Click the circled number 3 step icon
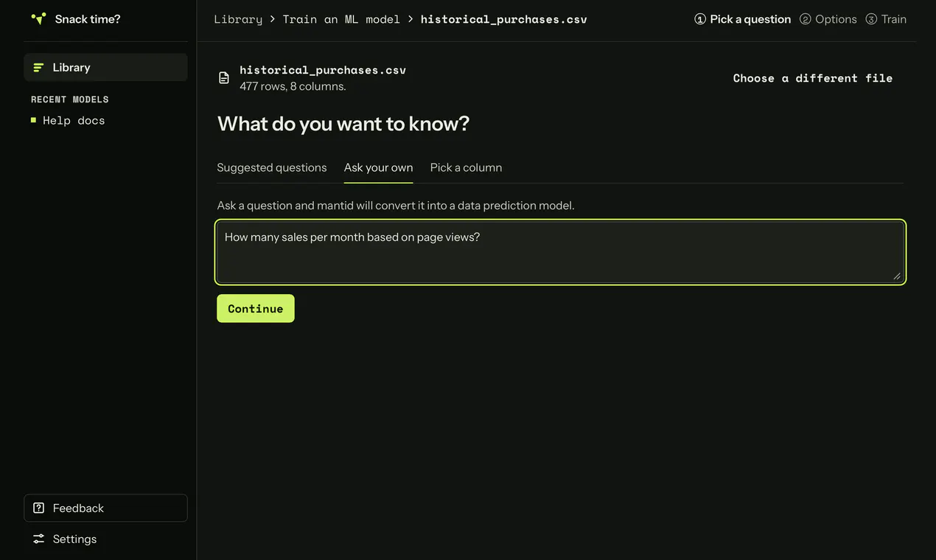Viewport: 936px width, 560px height. [871, 19]
